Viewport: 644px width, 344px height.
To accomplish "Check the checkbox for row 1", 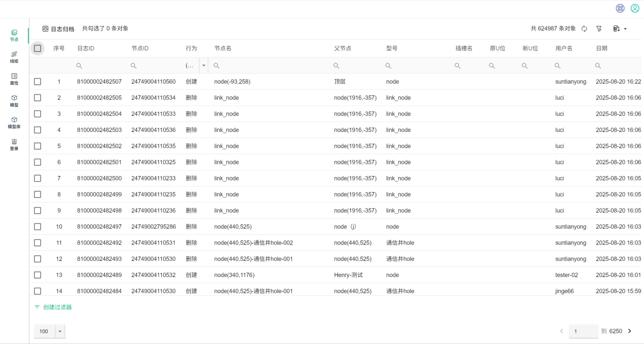I will [x=38, y=82].
